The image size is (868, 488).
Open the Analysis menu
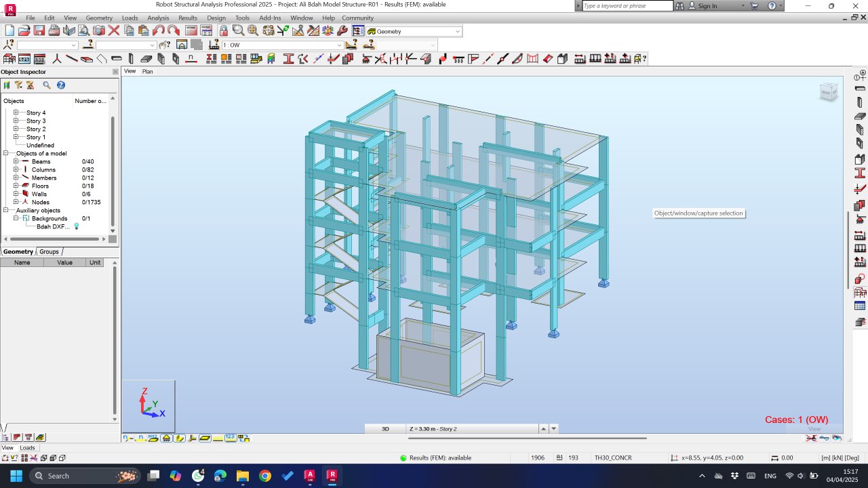158,18
